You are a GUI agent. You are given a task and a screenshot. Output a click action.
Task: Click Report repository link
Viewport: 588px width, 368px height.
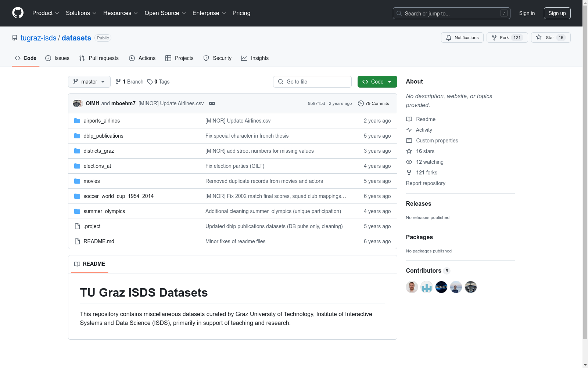[426, 183]
